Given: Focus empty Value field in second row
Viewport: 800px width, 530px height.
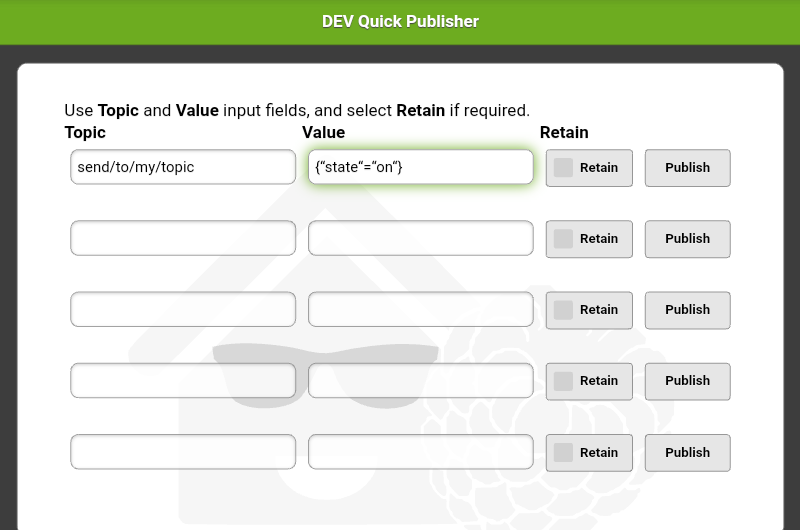Looking at the screenshot, I should click(420, 238).
